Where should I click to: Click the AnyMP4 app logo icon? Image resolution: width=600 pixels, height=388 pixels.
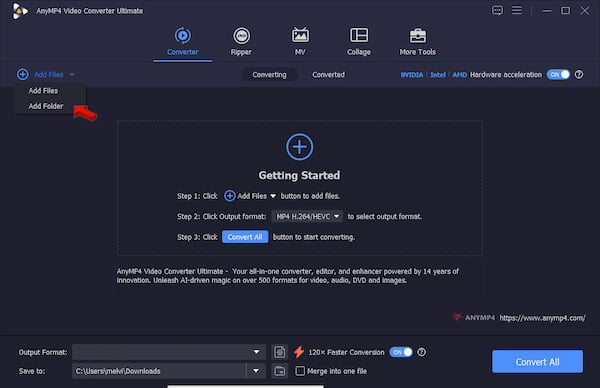(x=20, y=11)
